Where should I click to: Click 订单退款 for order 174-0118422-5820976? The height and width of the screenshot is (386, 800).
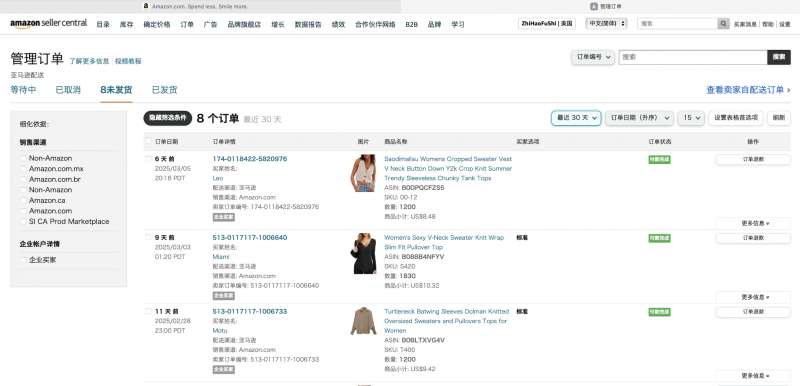[753, 160]
